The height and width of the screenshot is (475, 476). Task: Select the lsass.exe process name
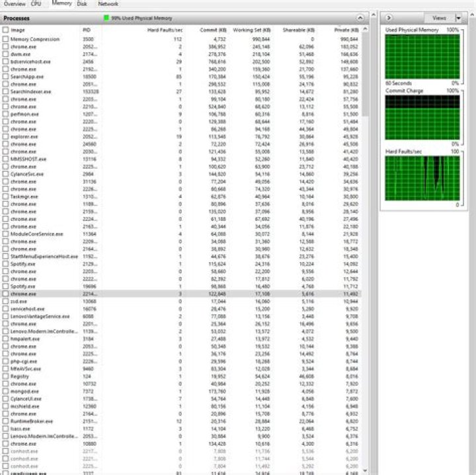coord(20,429)
